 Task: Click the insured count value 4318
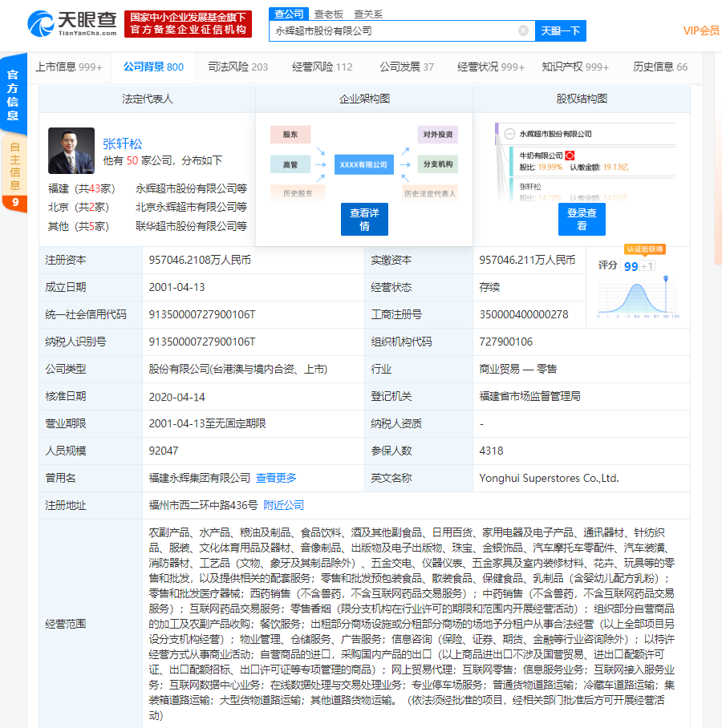coord(491,451)
